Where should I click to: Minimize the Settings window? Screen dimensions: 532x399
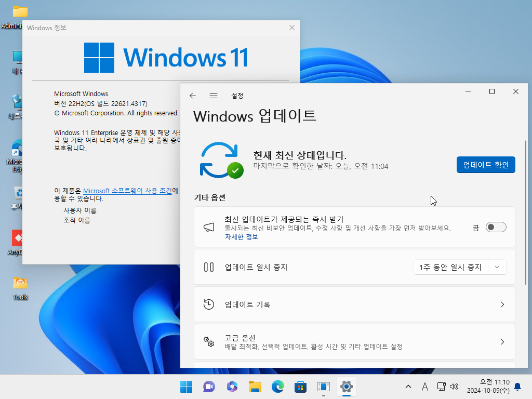468,91
